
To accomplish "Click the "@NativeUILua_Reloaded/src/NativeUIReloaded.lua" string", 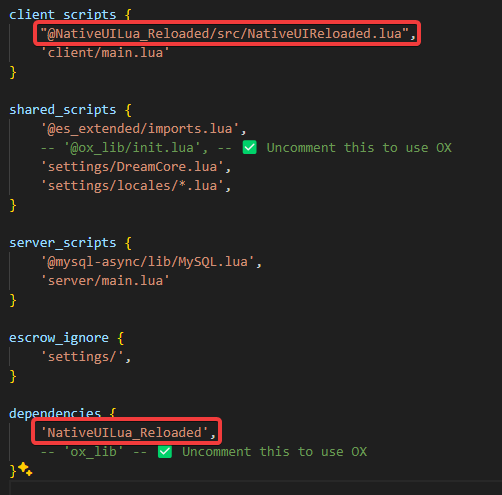I will (x=224, y=33).
